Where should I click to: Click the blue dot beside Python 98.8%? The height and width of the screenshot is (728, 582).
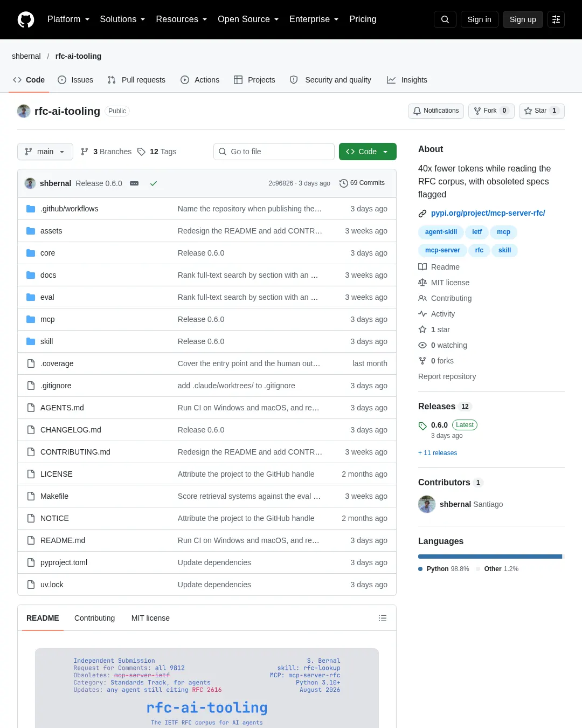coord(420,569)
